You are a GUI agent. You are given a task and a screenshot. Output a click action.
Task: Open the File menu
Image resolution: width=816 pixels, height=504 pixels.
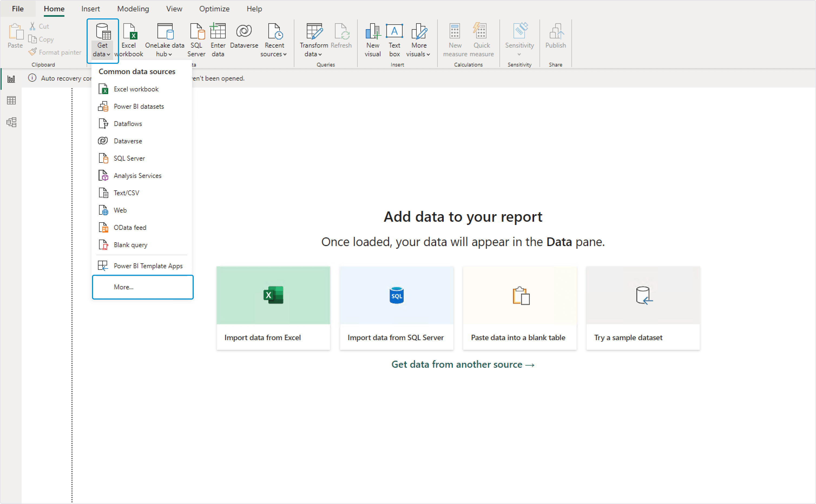pyautogui.click(x=17, y=9)
